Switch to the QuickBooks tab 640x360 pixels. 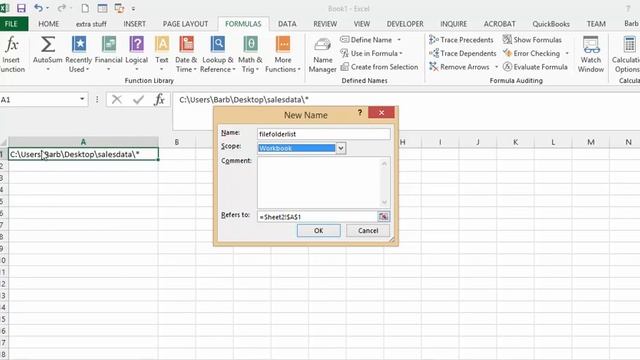pyautogui.click(x=551, y=24)
